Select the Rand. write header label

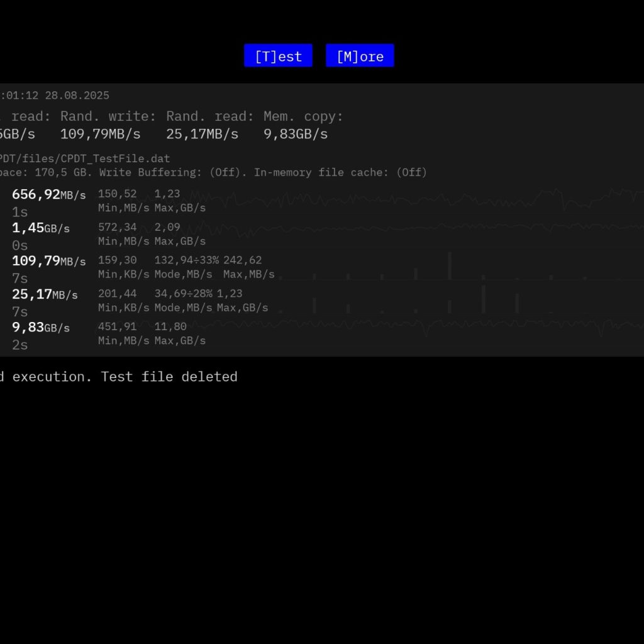pyautogui.click(x=108, y=116)
